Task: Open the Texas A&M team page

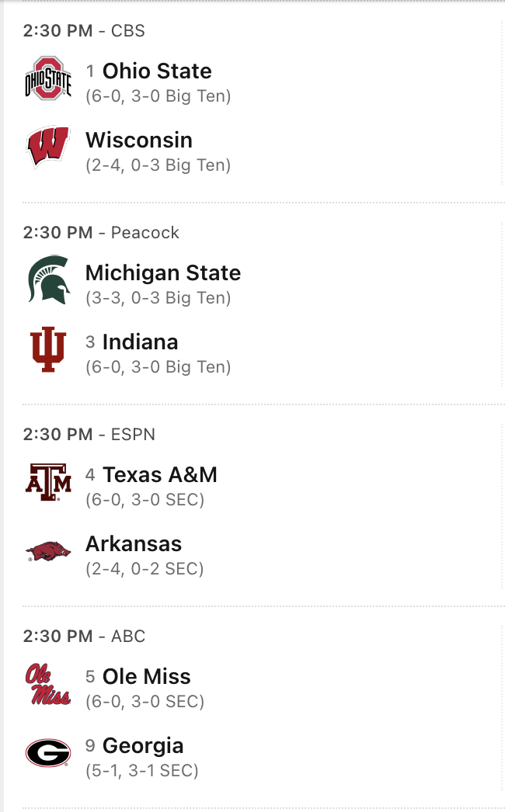Action: (159, 474)
